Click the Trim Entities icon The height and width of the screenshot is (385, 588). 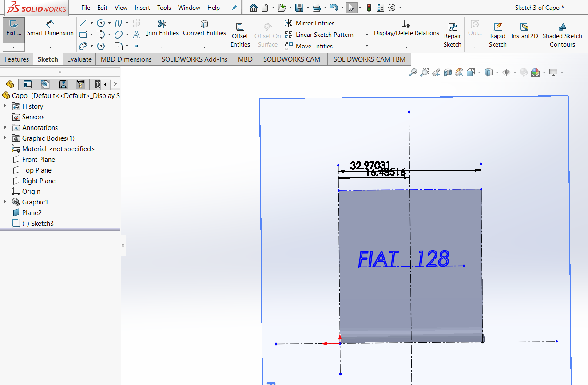162,27
